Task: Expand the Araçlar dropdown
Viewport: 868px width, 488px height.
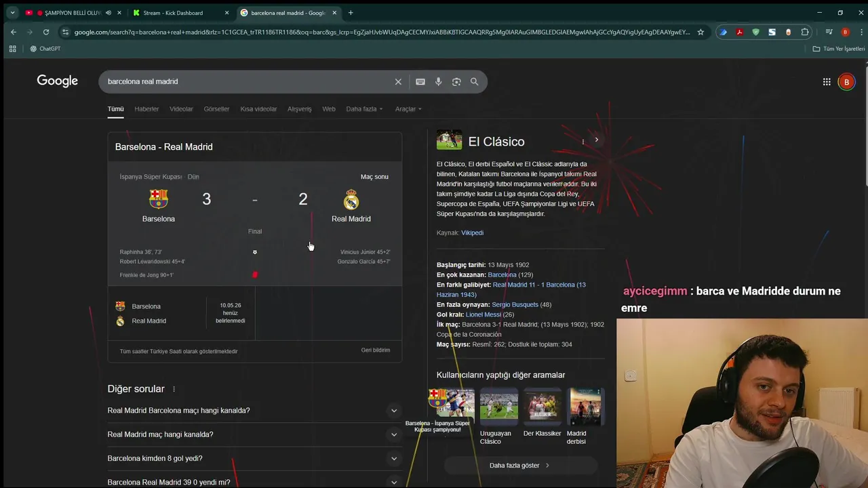Action: (408, 109)
